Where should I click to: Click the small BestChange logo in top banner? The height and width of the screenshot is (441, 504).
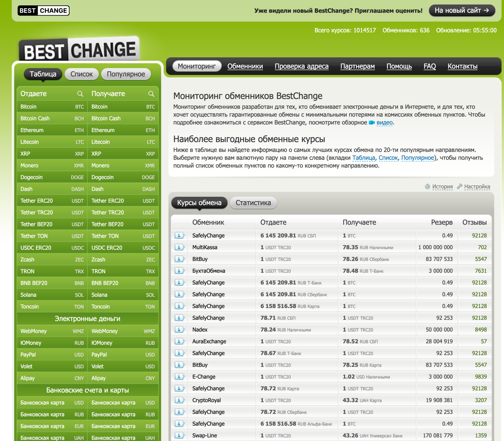click(43, 11)
